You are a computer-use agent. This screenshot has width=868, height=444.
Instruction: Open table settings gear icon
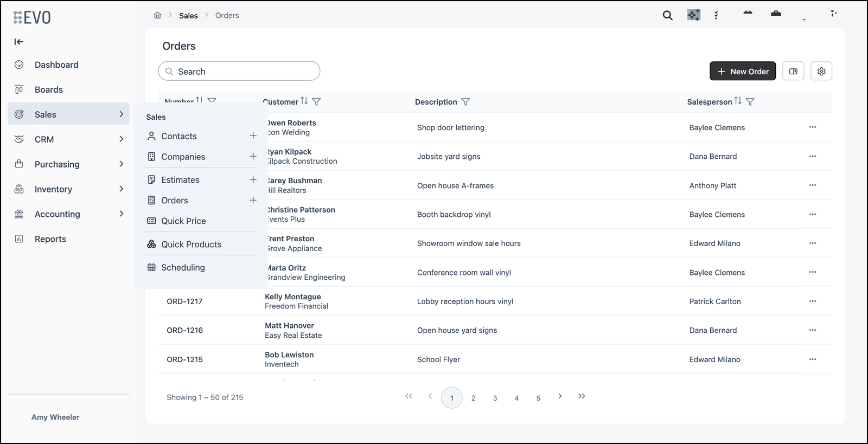pos(821,71)
